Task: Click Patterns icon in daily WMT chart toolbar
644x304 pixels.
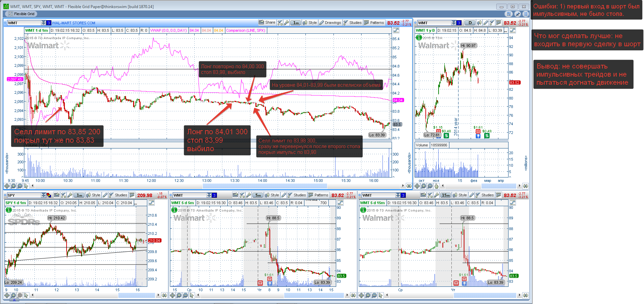Action: [x=498, y=23]
